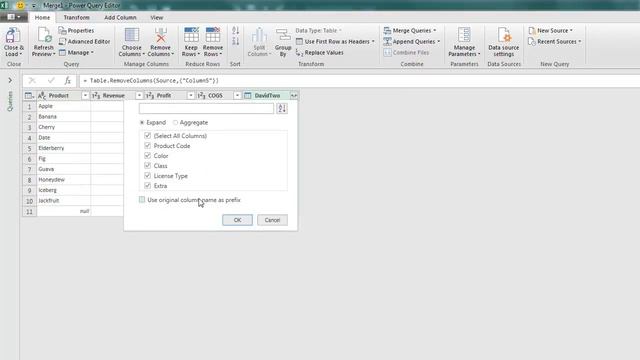The width and height of the screenshot is (640, 360).
Task: Open the Data Type: Table dropdown
Action: pyautogui.click(x=318, y=31)
